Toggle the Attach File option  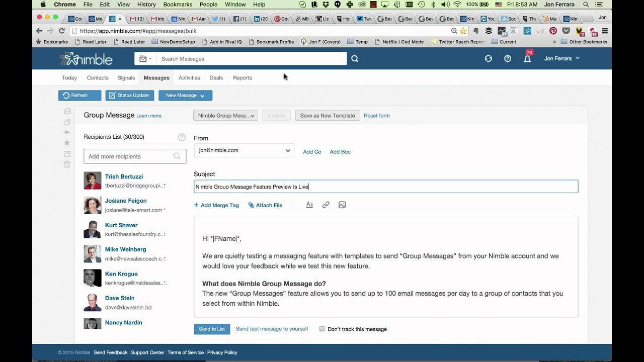click(x=266, y=205)
